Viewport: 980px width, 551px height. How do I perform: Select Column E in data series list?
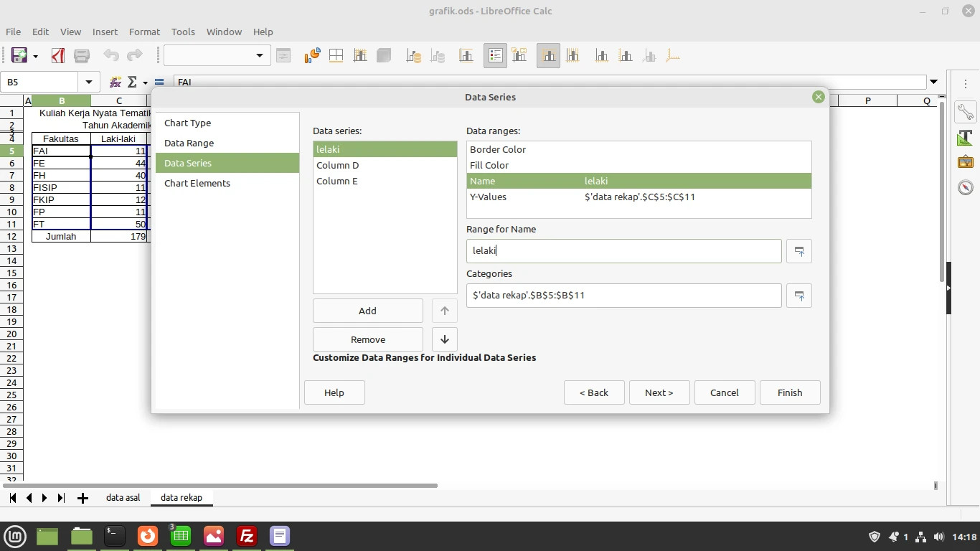coord(385,181)
